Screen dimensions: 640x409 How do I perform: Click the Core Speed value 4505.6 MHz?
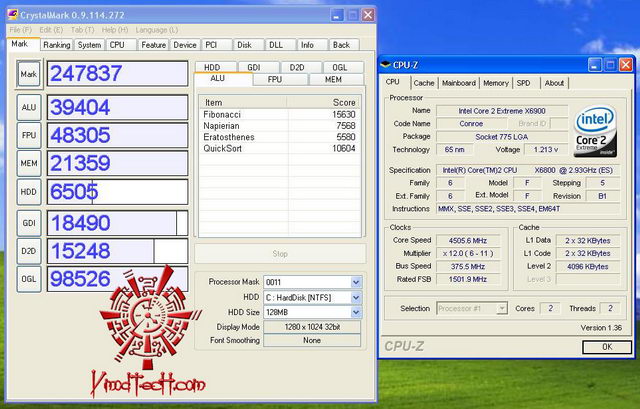pyautogui.click(x=468, y=240)
